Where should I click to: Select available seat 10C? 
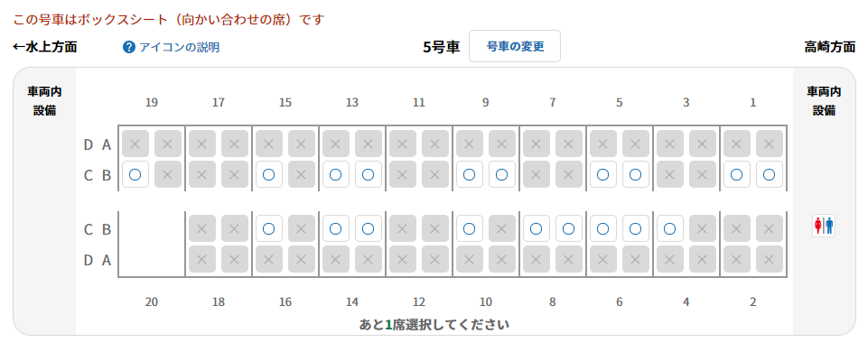pos(470,228)
